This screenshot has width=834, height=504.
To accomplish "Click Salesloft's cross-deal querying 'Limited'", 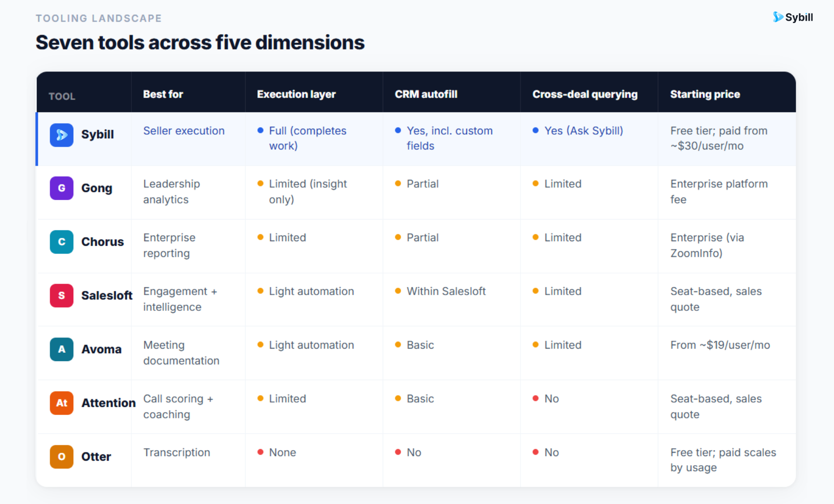I will pyautogui.click(x=562, y=291).
